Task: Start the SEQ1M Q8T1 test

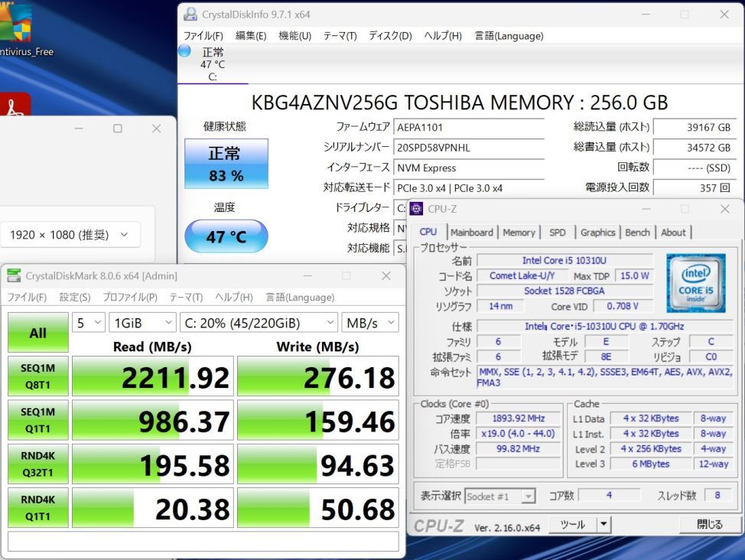Action: 37,376
